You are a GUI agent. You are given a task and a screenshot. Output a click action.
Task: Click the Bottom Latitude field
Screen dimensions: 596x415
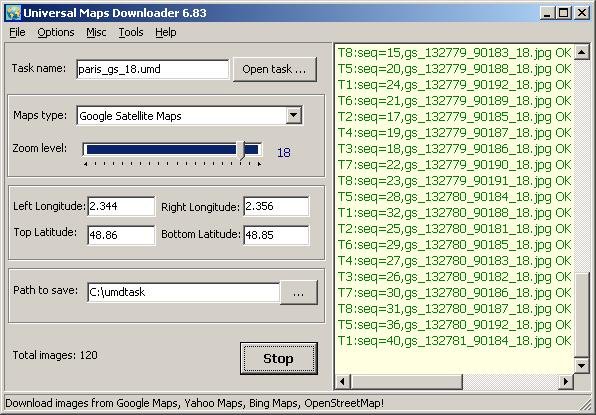click(x=276, y=235)
